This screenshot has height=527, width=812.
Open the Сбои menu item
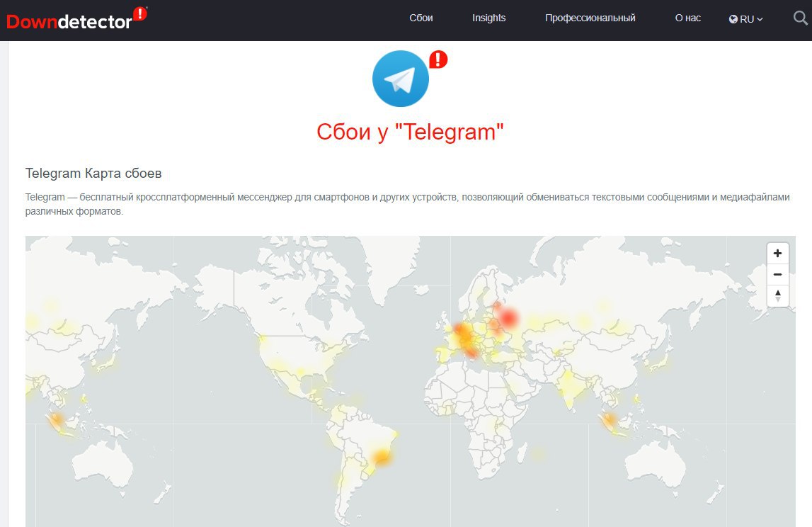point(421,18)
